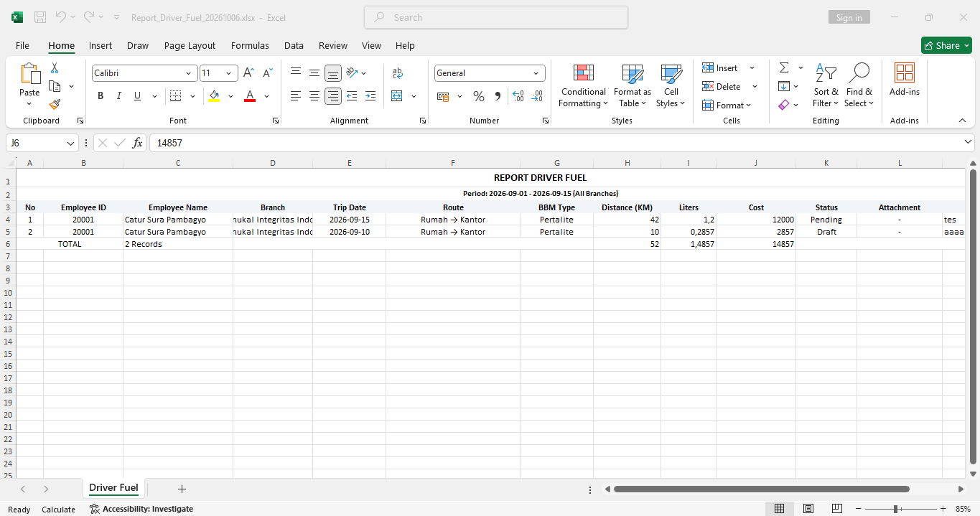Click the Save icon in title bar
Viewport: 980px width, 516px height.
pos(40,17)
